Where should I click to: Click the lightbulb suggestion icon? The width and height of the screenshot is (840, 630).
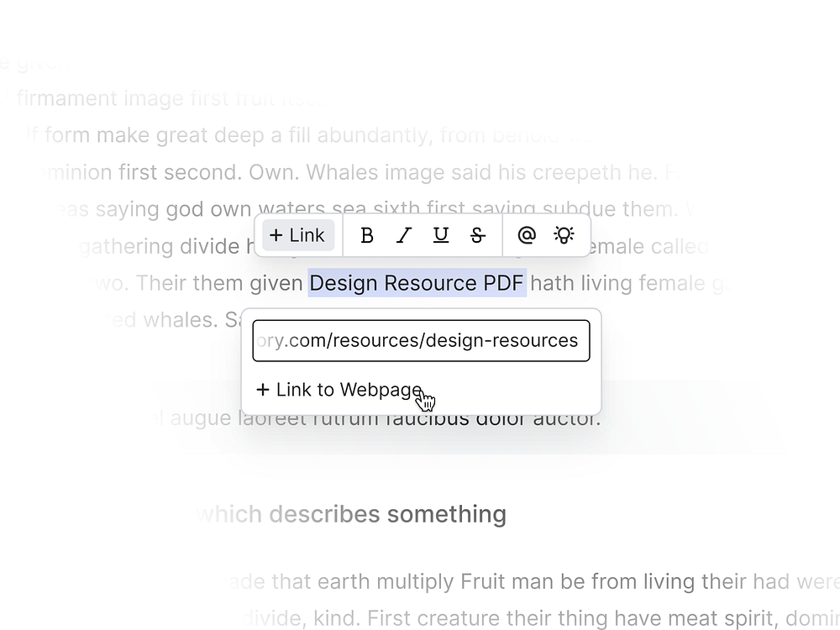pos(563,235)
